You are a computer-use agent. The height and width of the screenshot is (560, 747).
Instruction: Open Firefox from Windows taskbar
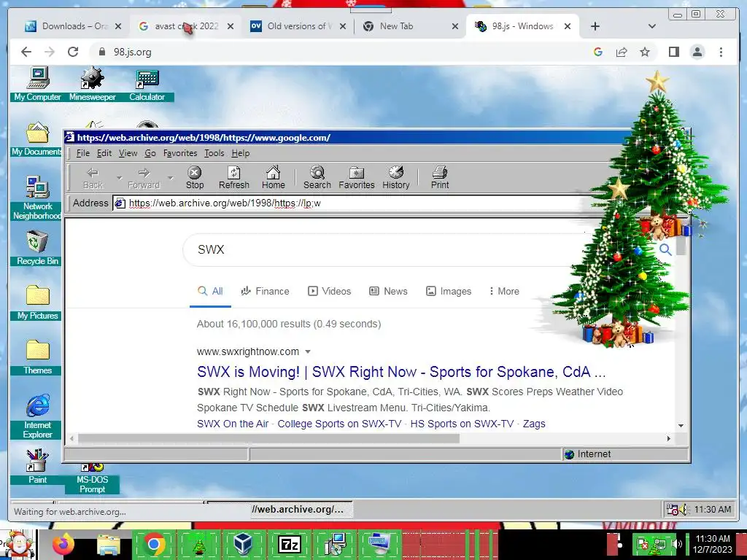pos(63,544)
